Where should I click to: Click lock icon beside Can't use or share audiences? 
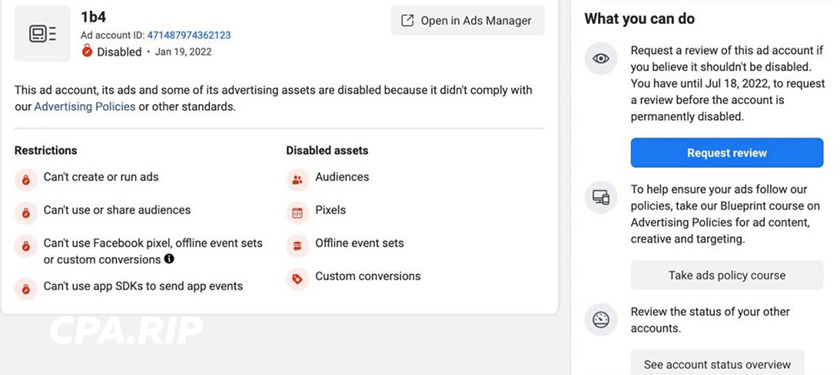26,213
